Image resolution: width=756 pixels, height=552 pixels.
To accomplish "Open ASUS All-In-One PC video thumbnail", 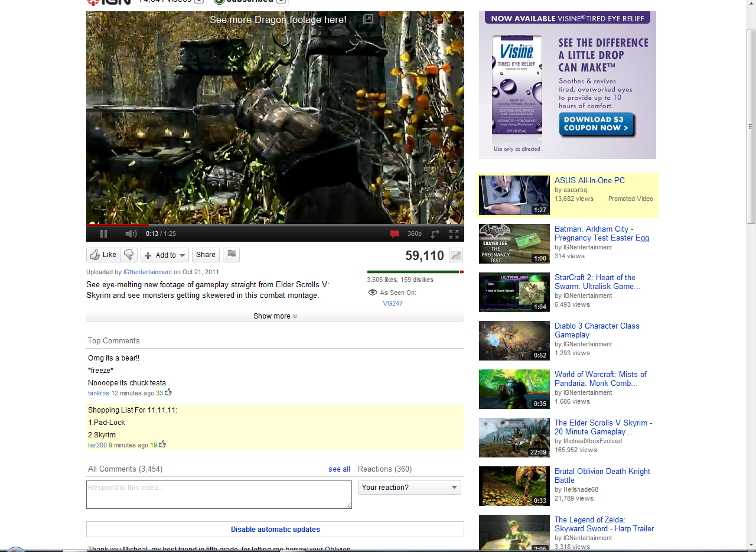I will (514, 195).
